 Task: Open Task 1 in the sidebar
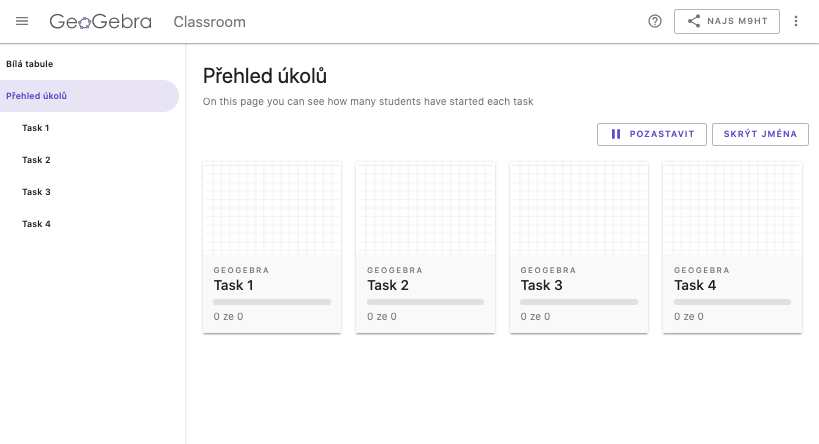click(x=89, y=128)
